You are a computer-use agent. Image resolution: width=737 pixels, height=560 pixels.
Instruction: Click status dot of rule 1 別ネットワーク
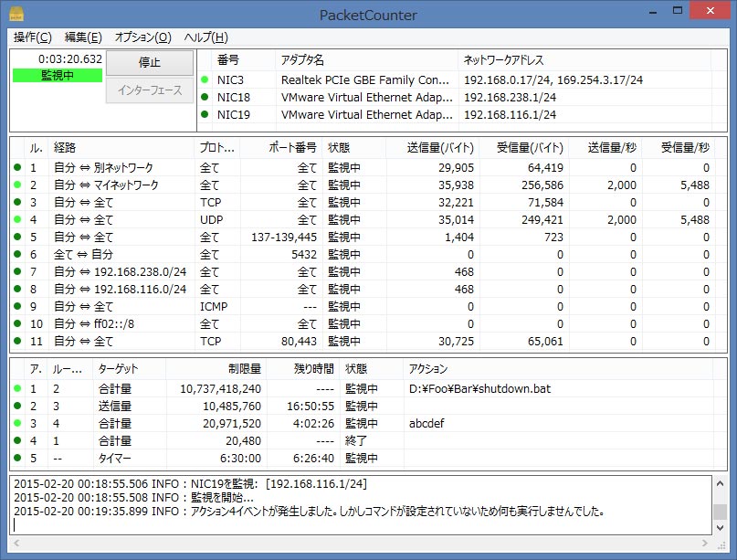[17, 167]
